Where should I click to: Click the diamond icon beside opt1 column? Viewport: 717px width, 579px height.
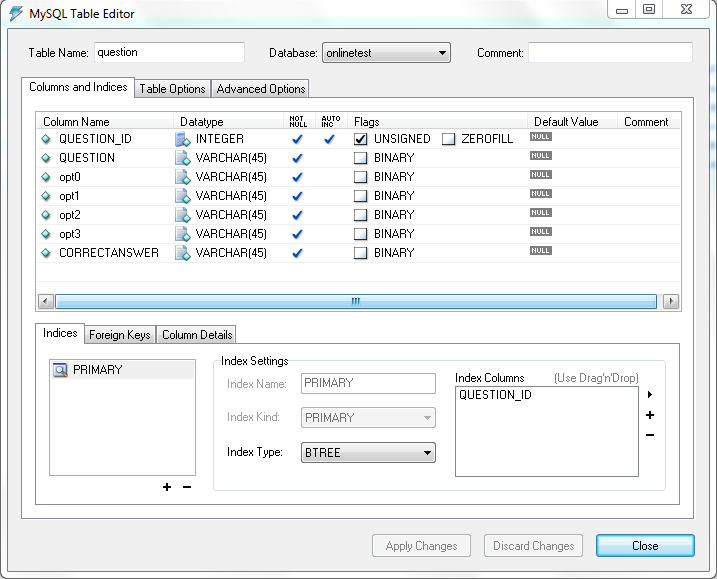pos(46,196)
